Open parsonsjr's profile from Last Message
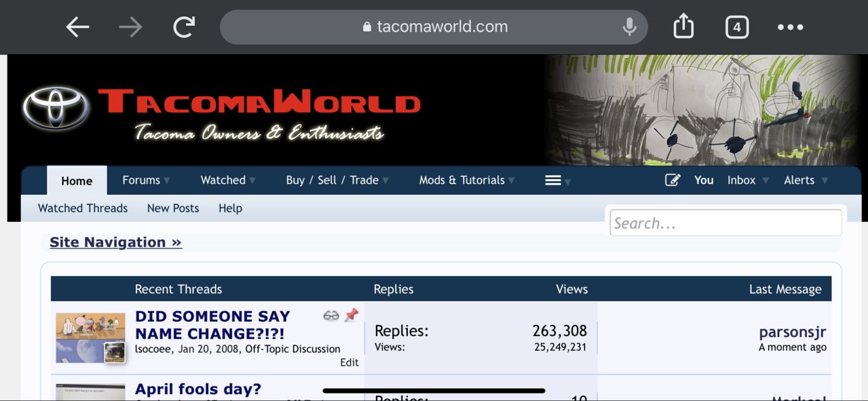868x401 pixels. [x=793, y=332]
